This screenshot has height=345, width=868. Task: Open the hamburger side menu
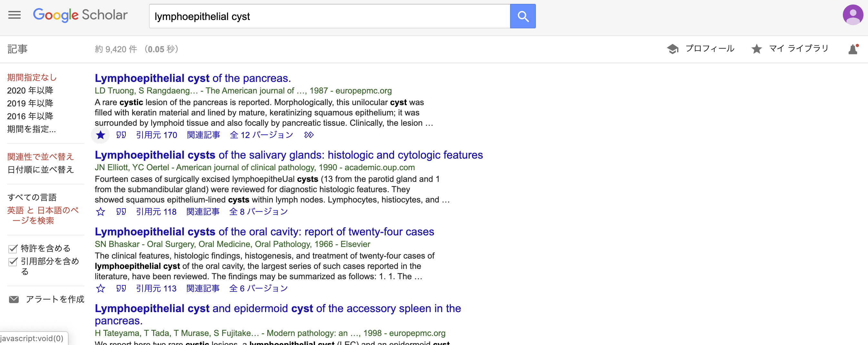point(14,15)
